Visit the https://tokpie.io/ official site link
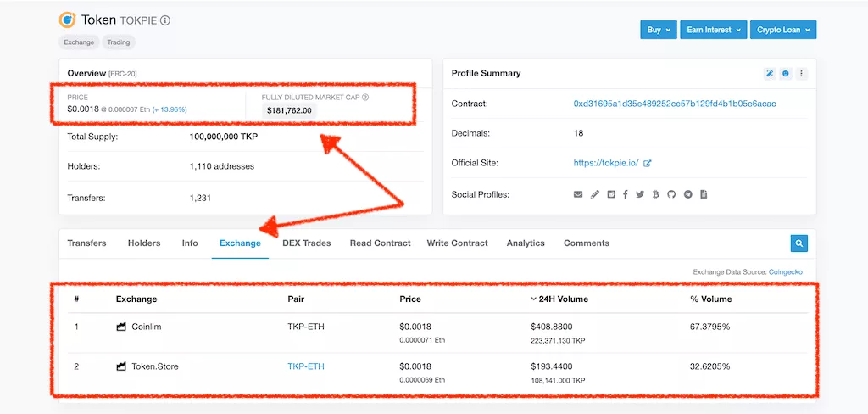868x414 pixels. pos(606,163)
